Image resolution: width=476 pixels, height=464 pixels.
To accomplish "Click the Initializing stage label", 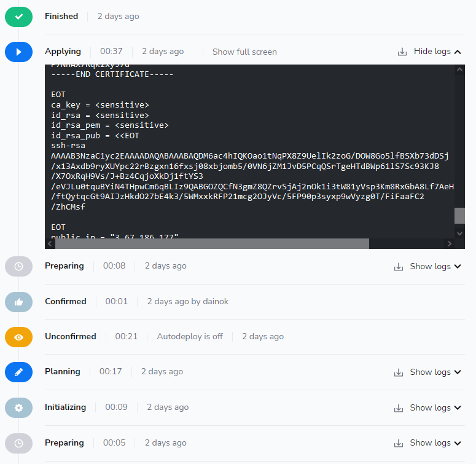I will pos(65,407).
